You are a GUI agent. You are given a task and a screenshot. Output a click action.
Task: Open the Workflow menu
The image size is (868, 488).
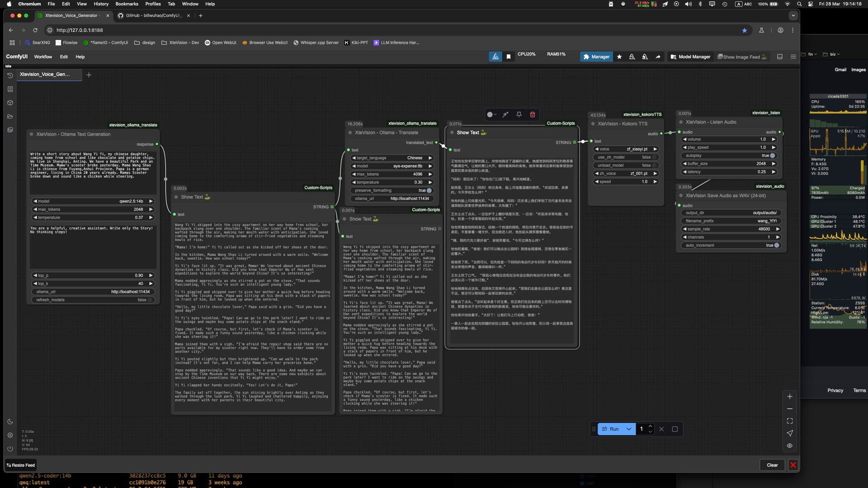click(43, 57)
